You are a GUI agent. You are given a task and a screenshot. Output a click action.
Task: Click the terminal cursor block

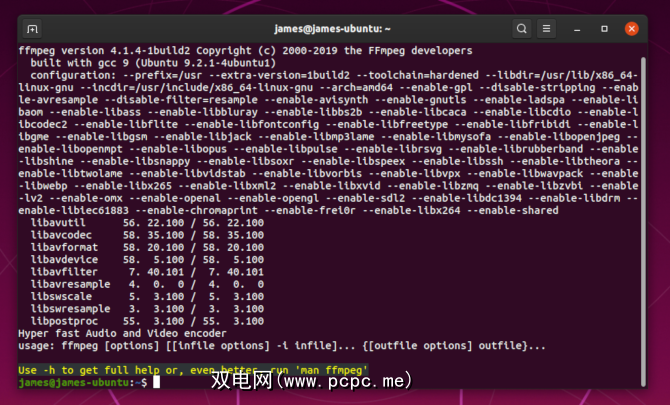[157, 382]
